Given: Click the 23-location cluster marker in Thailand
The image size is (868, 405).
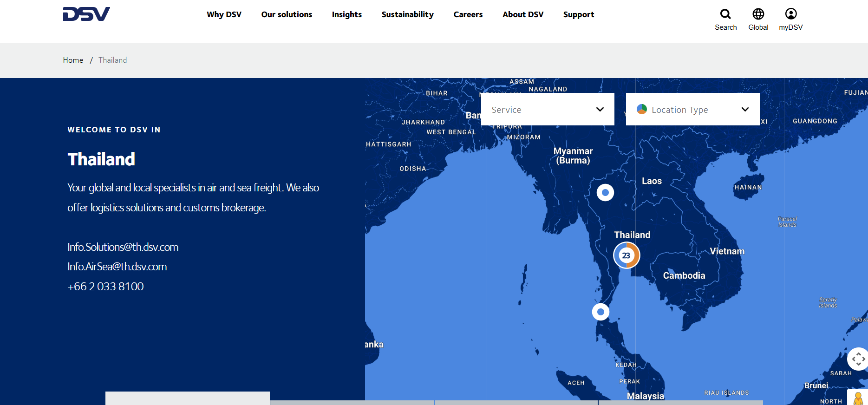Looking at the screenshot, I should (627, 255).
